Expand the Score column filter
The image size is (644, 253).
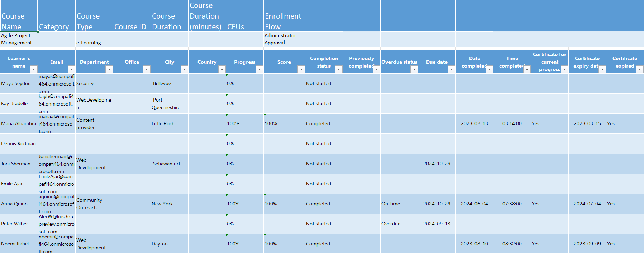(x=301, y=69)
